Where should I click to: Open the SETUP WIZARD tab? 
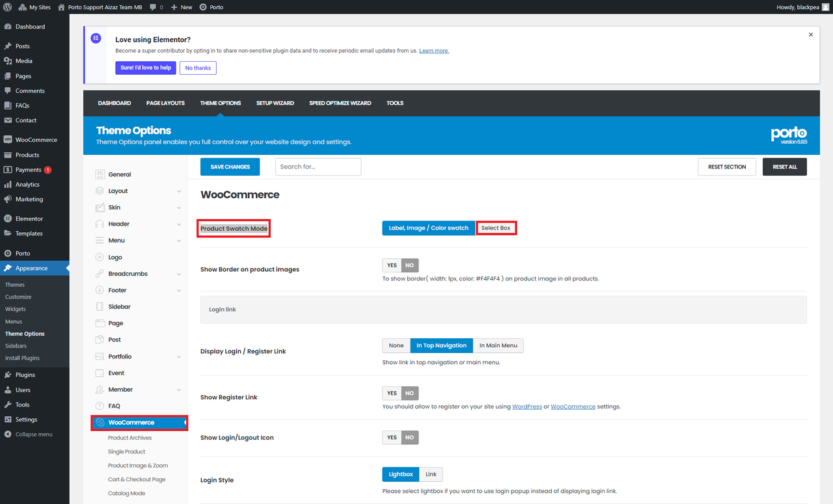275,103
